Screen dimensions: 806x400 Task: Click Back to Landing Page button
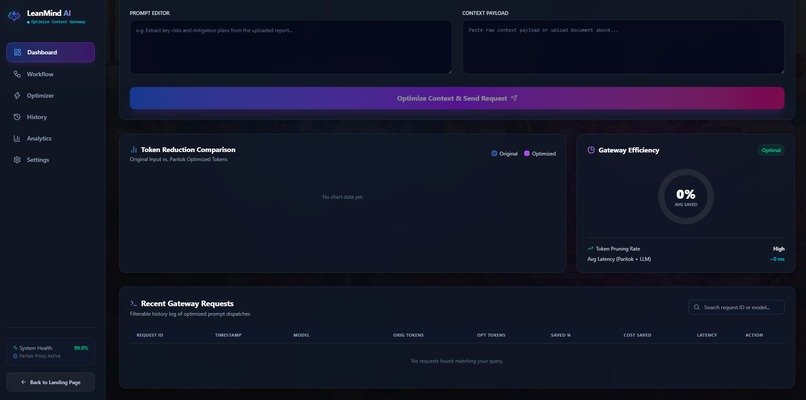point(50,383)
